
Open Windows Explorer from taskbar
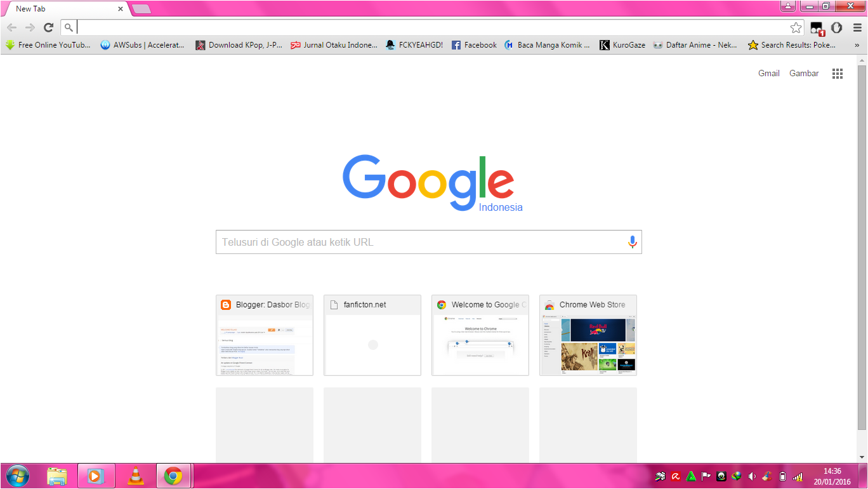57,476
